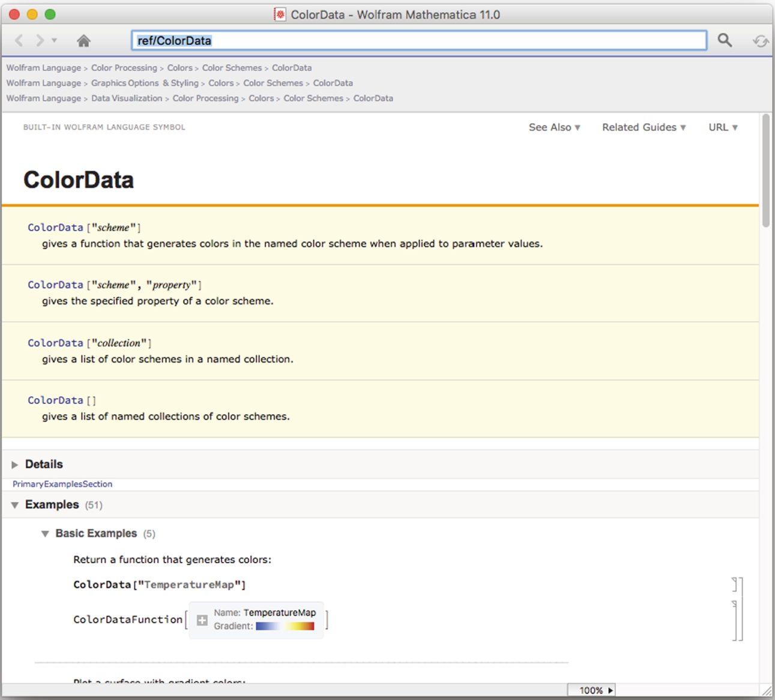Screen dimensions: 775x700
Task: Open Color Processing in third breadcrumb row
Action: (x=206, y=98)
